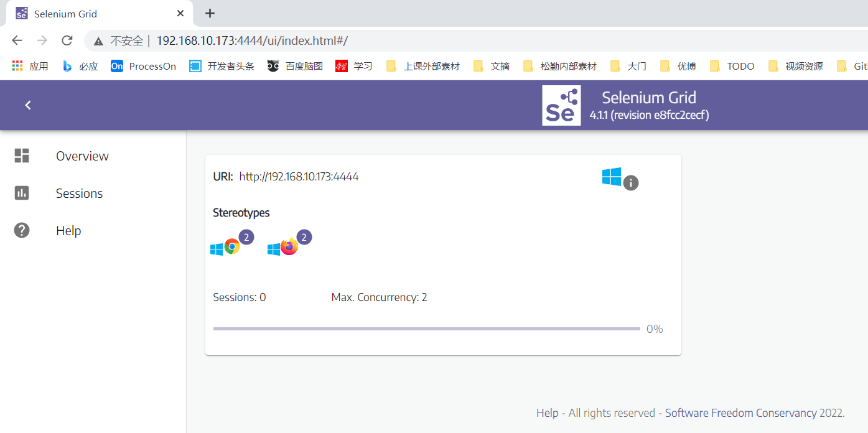Click the Selenium Grid header title
Screen dimensions: 868x433
649,98
